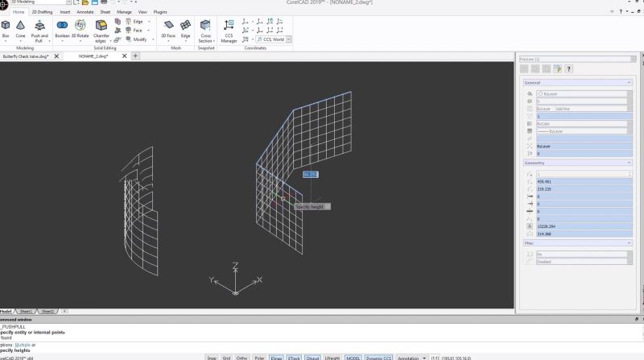Open the 3D Modeling workspace dropdown
Screen dimensions: 644x360
(x=68, y=2)
